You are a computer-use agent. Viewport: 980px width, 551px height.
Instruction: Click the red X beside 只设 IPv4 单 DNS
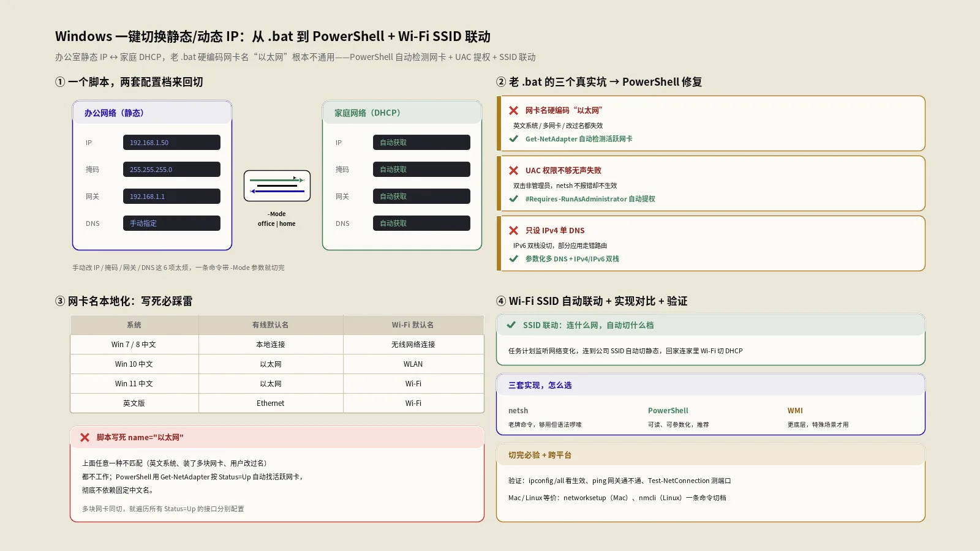(x=513, y=231)
